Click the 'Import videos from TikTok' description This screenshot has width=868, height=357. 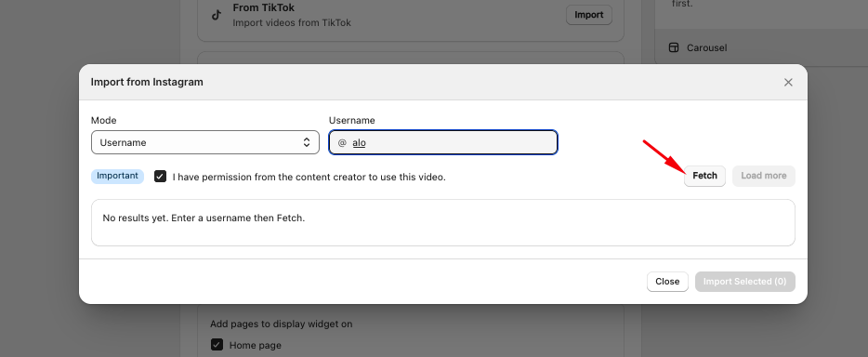point(292,22)
